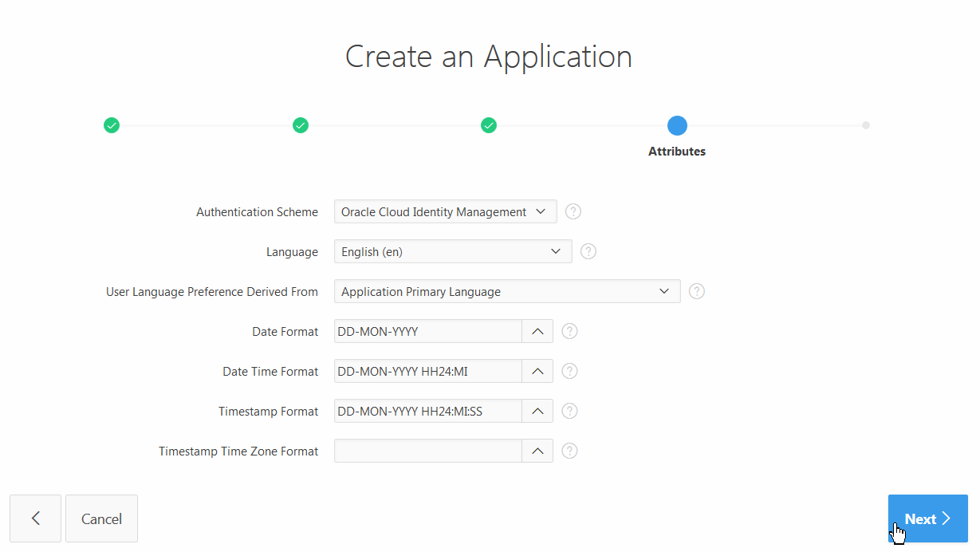Image resolution: width=980 pixels, height=552 pixels.
Task: Open help for Timestamp Format
Action: click(x=569, y=411)
